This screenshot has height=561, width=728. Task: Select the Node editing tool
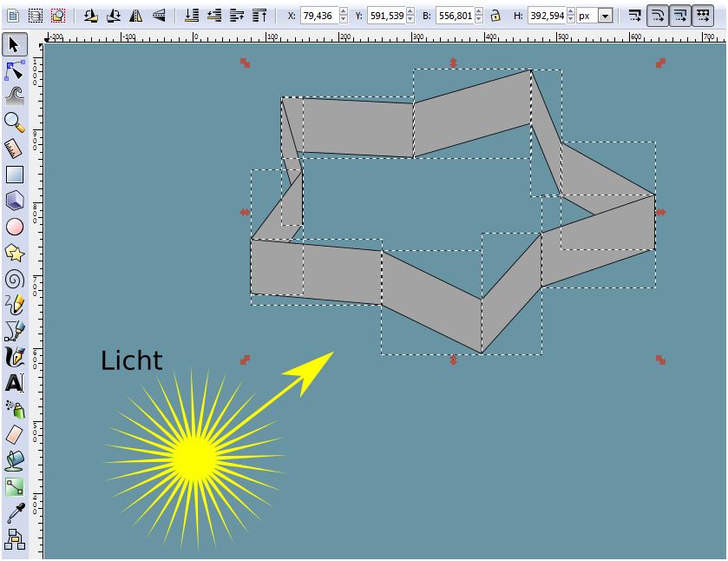click(x=14, y=70)
